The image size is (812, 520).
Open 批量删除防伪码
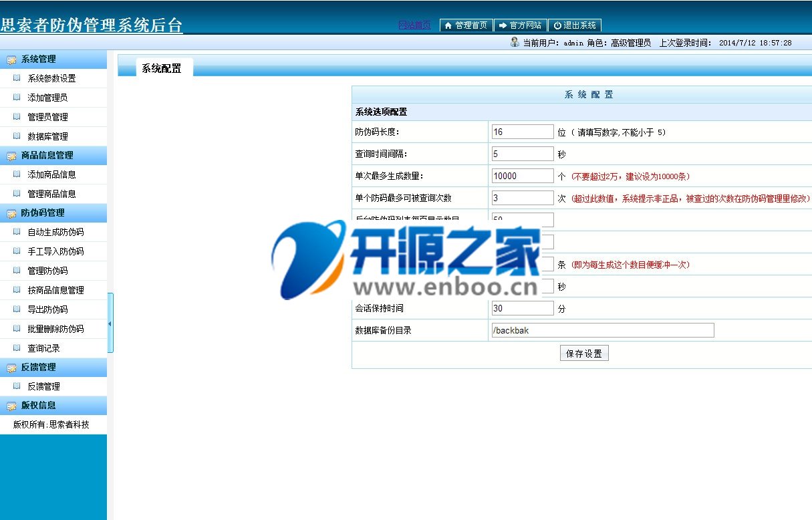click(x=55, y=329)
